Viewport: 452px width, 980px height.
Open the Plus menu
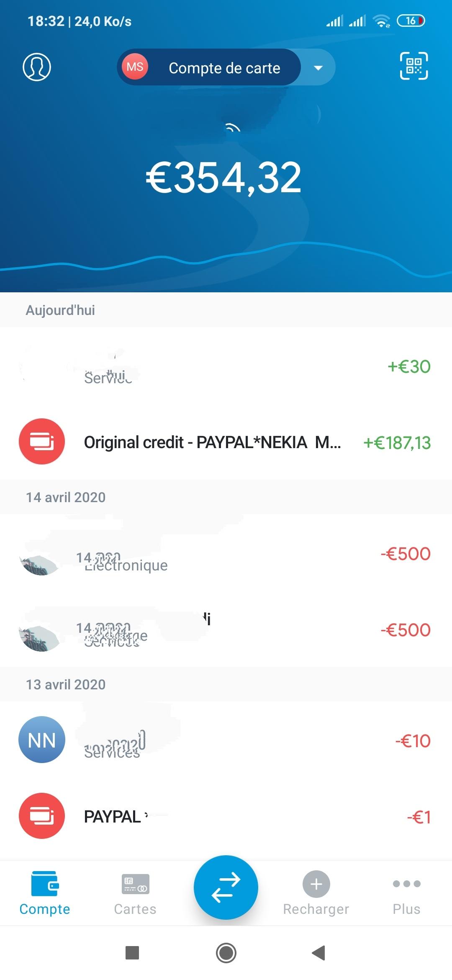(x=406, y=893)
